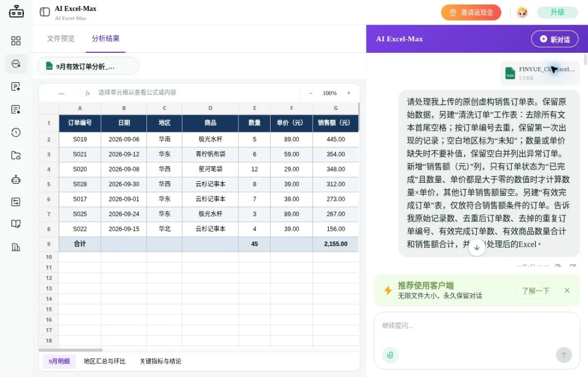The width and height of the screenshot is (588, 377).
Task: Click the send arrow button in chat
Action: coord(563,355)
